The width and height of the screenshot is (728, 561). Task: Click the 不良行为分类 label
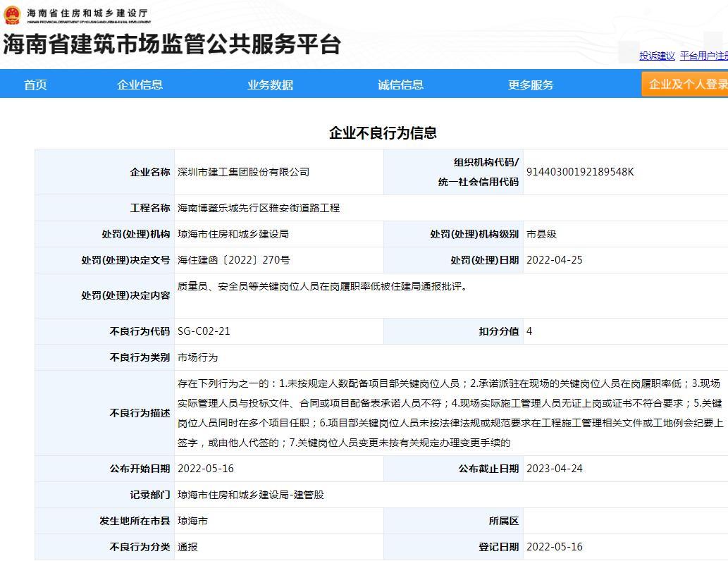click(x=140, y=547)
